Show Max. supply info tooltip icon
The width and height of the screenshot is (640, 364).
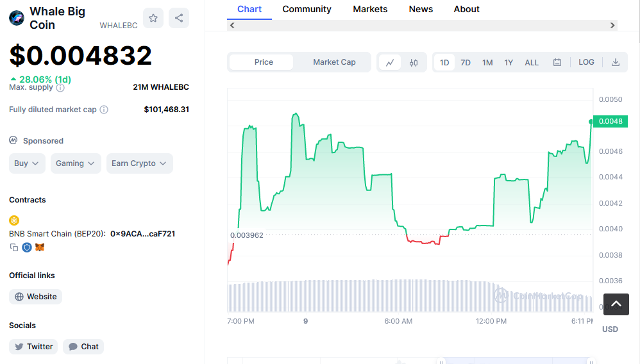pyautogui.click(x=60, y=88)
